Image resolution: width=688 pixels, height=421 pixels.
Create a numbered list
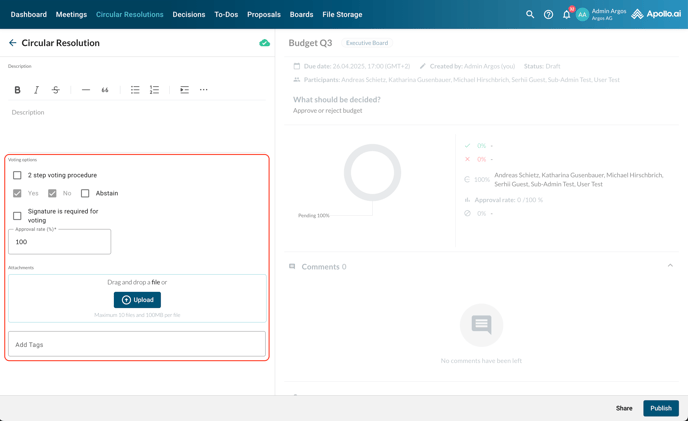(x=154, y=90)
